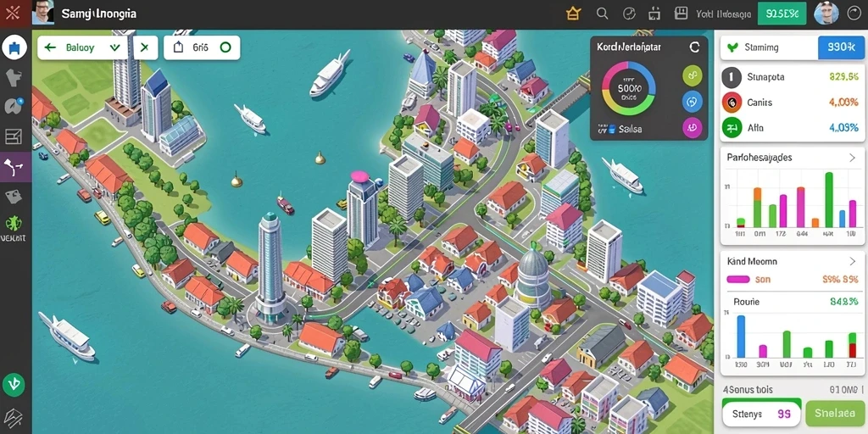Toggle the yellow-green round button in Kord panel
The height and width of the screenshot is (434, 868).
click(x=692, y=75)
